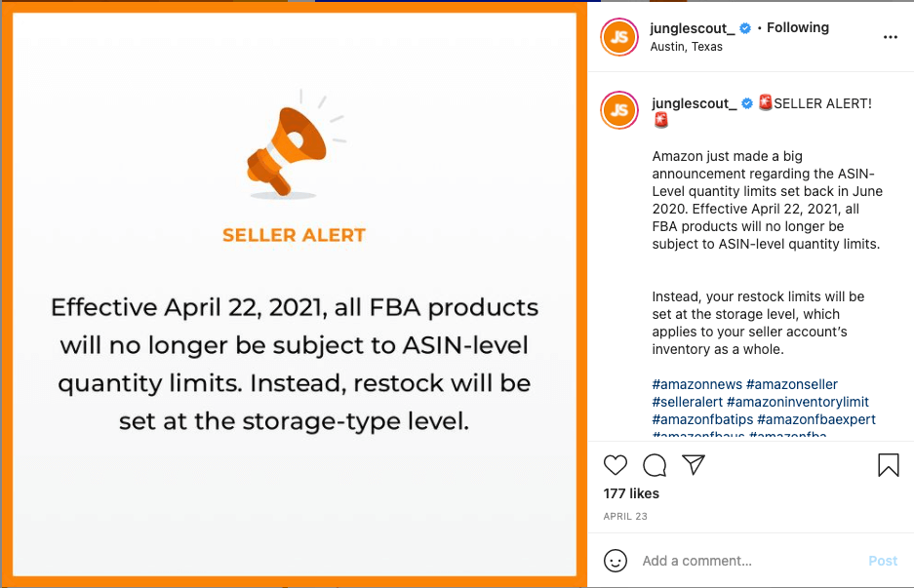Toggle the Following status button

797,27
